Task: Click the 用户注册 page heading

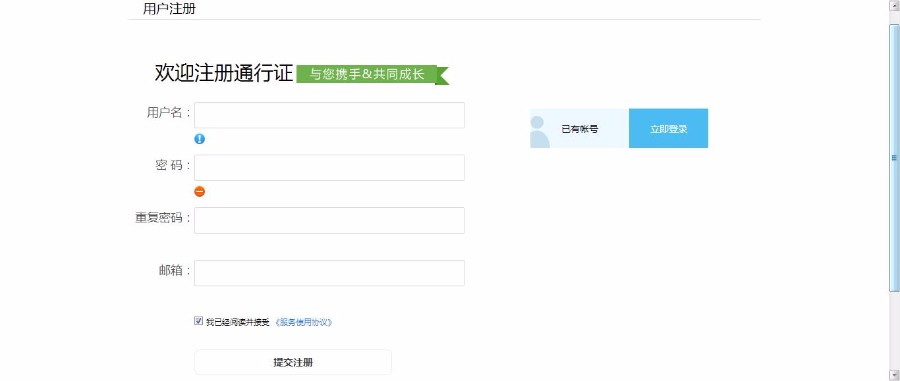Action: [169, 9]
